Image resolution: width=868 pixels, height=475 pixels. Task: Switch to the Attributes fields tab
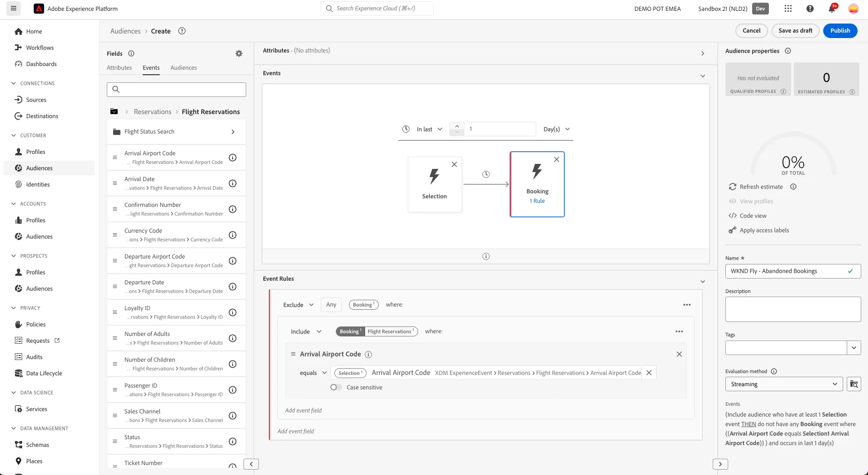click(x=119, y=67)
